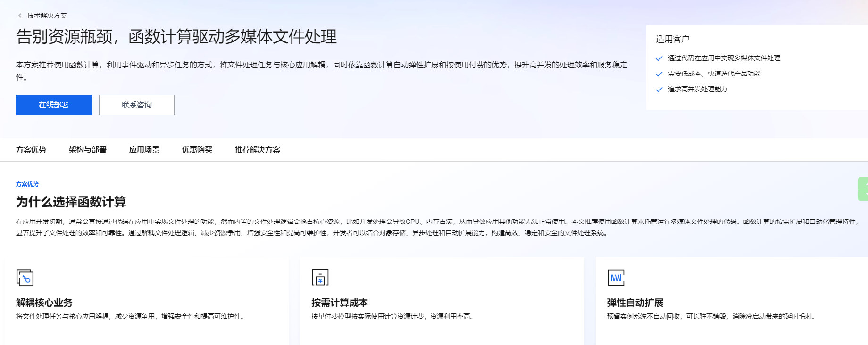Click intro paragraph starting 本方案推荐使用函数计算
868x345 pixels.
[322, 71]
